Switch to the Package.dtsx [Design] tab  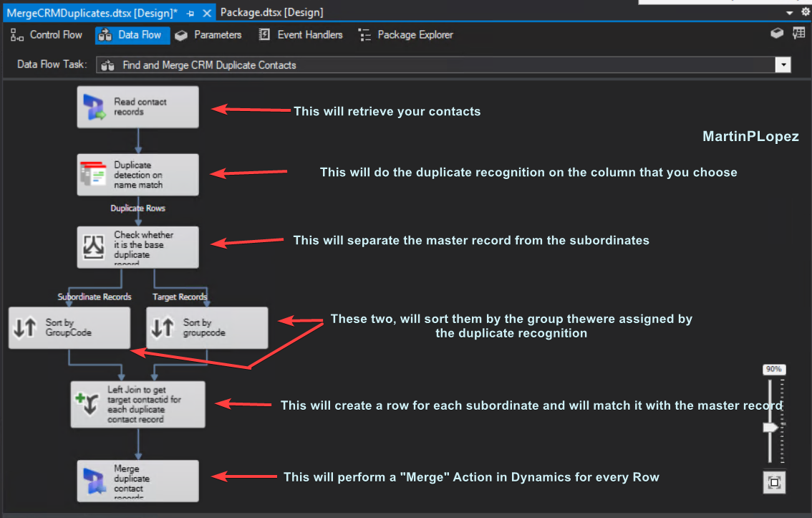(x=271, y=13)
